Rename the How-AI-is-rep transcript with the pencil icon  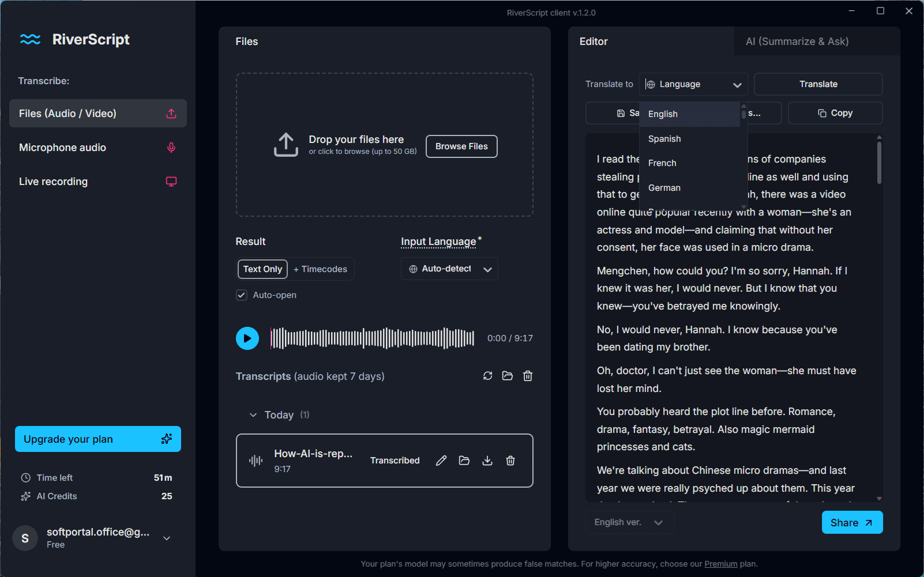click(x=441, y=461)
